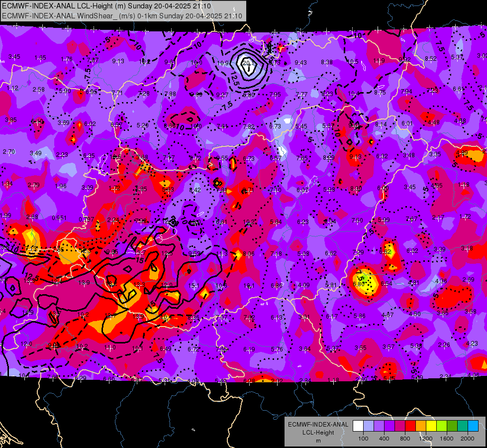487x448 pixels.
Task: Click the blue legend swatch
Action: 473,426
